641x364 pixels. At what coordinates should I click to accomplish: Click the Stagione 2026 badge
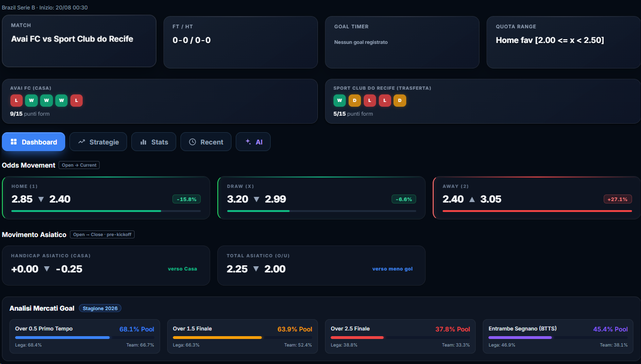pyautogui.click(x=100, y=308)
